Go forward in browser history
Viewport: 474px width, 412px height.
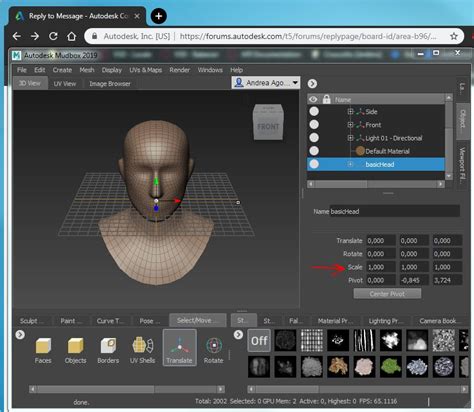(x=35, y=36)
